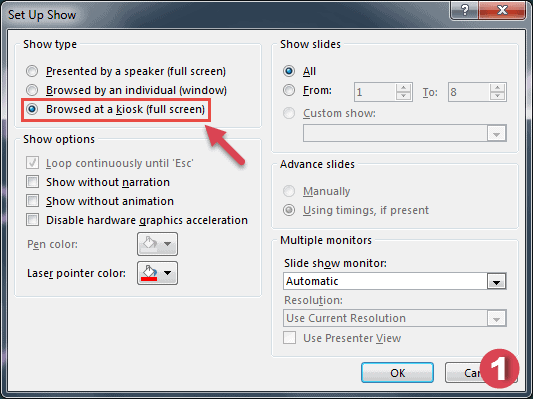
Task: Open the Resolution dropdown arrow
Action: 496,318
